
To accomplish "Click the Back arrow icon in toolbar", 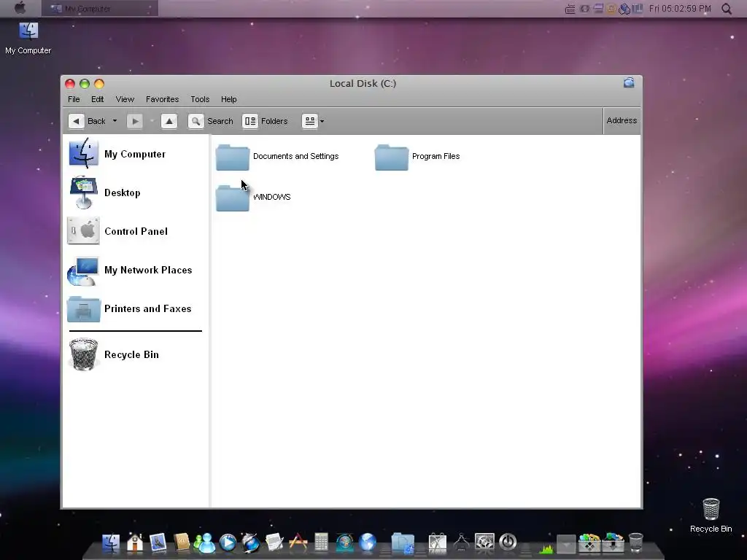I will click(76, 121).
